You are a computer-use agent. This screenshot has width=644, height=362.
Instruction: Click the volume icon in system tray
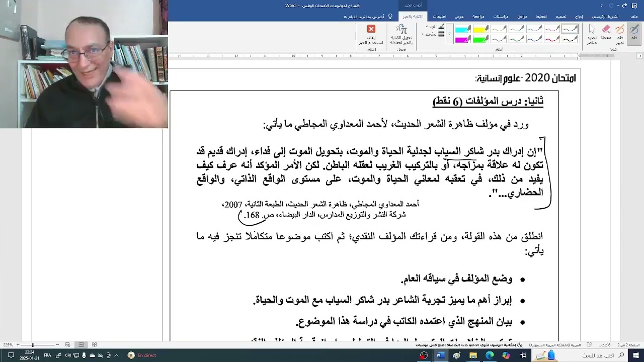[68, 355]
